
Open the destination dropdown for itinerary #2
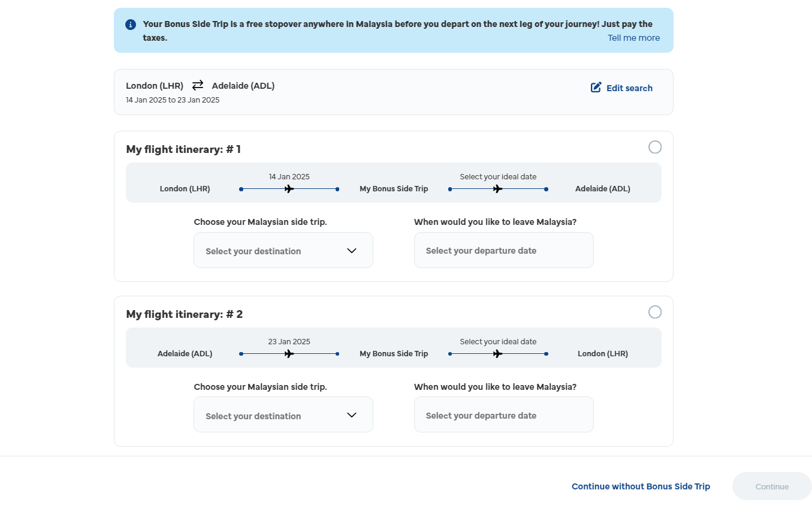click(283, 414)
